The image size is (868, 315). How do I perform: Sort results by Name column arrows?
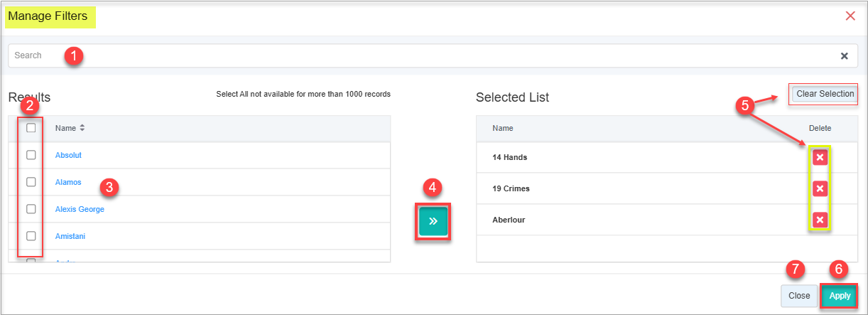(82, 129)
